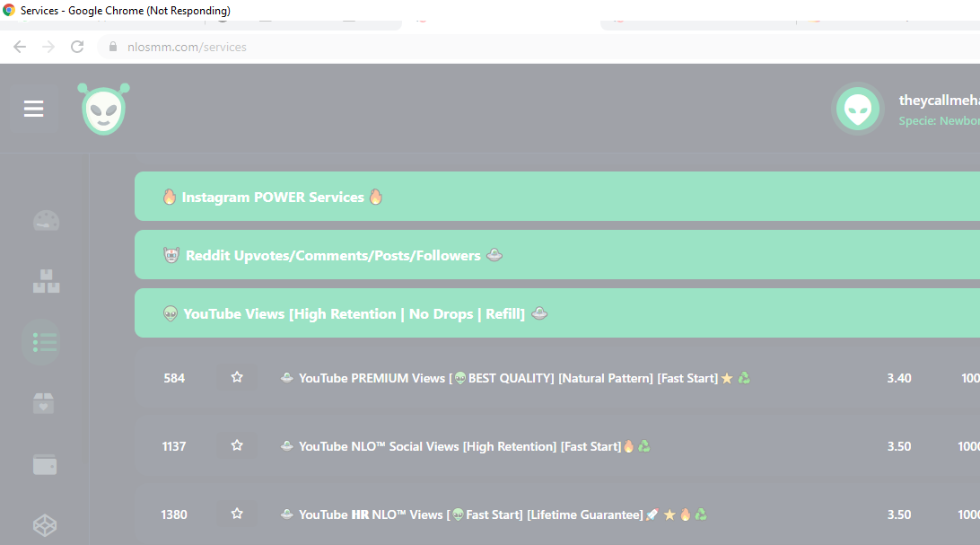Expand Instagram POWER Services category
Screen dimensions: 980x545
tap(557, 197)
